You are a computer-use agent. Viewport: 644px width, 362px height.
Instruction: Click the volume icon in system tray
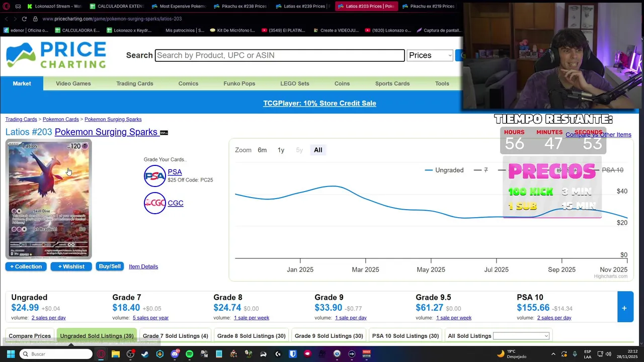click(608, 354)
